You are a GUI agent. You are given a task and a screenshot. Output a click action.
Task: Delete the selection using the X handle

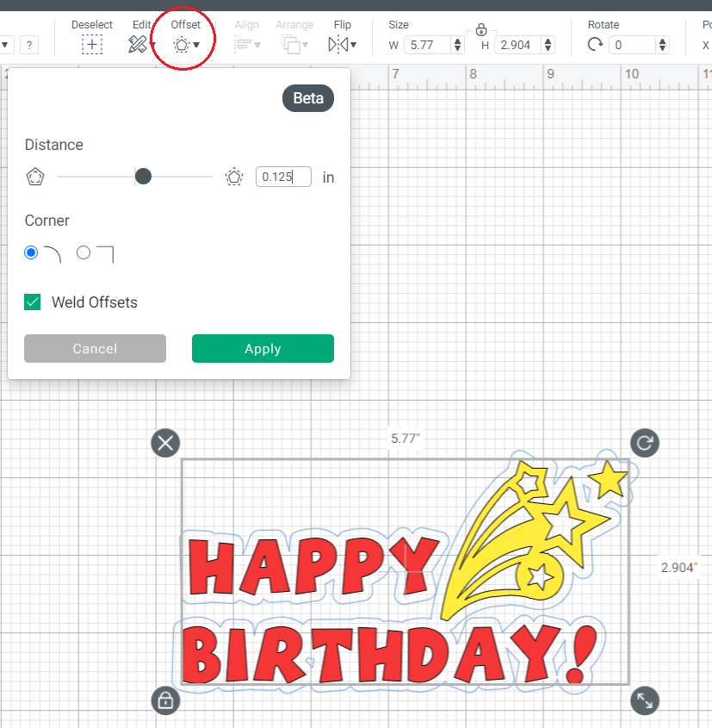tap(164, 443)
